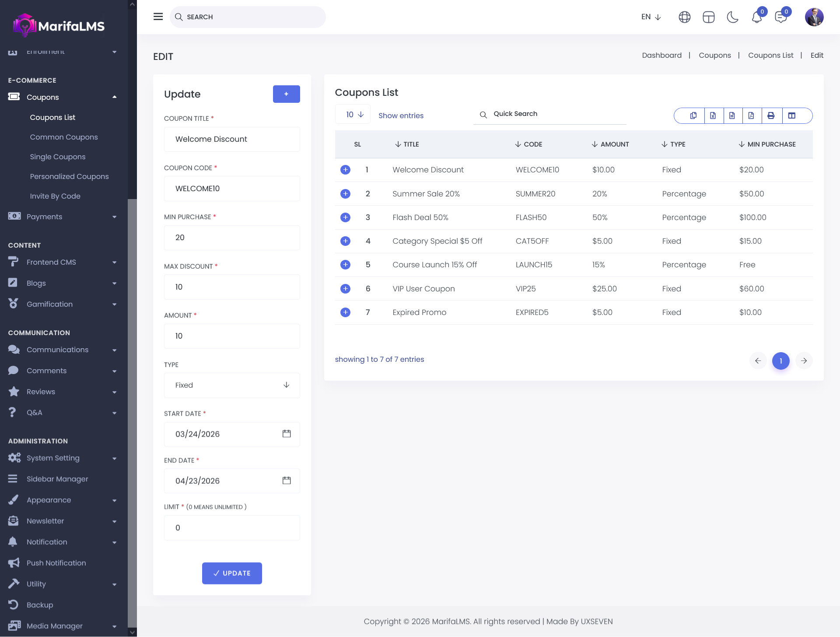
Task: Copy the coupons table to clipboard
Action: click(x=693, y=115)
